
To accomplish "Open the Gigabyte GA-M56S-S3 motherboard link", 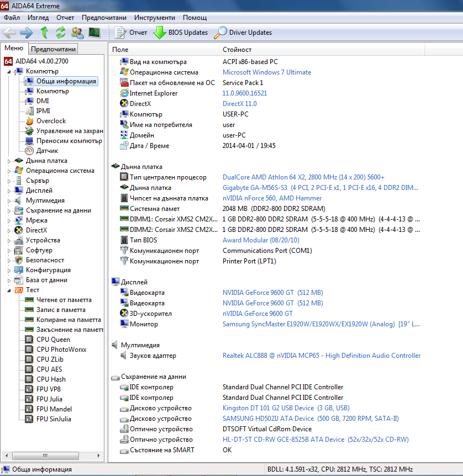I will coord(320,188).
